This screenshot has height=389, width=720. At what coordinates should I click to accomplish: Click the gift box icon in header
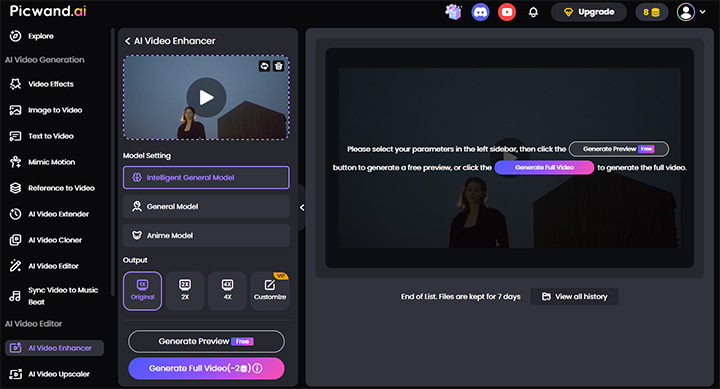coord(453,12)
